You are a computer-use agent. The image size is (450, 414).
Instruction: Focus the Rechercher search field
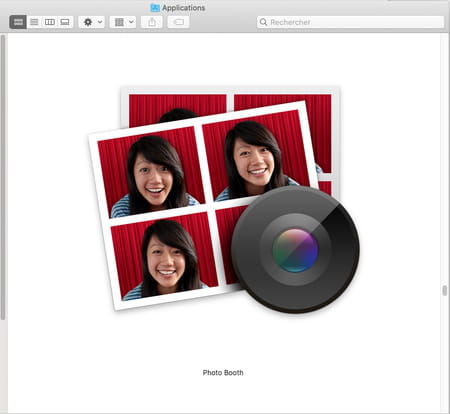pyautogui.click(x=351, y=22)
